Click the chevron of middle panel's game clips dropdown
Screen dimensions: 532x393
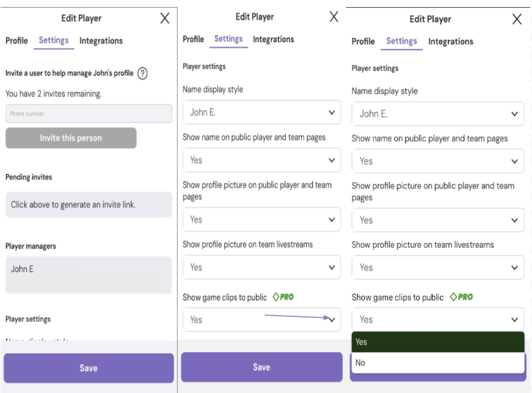(x=331, y=319)
